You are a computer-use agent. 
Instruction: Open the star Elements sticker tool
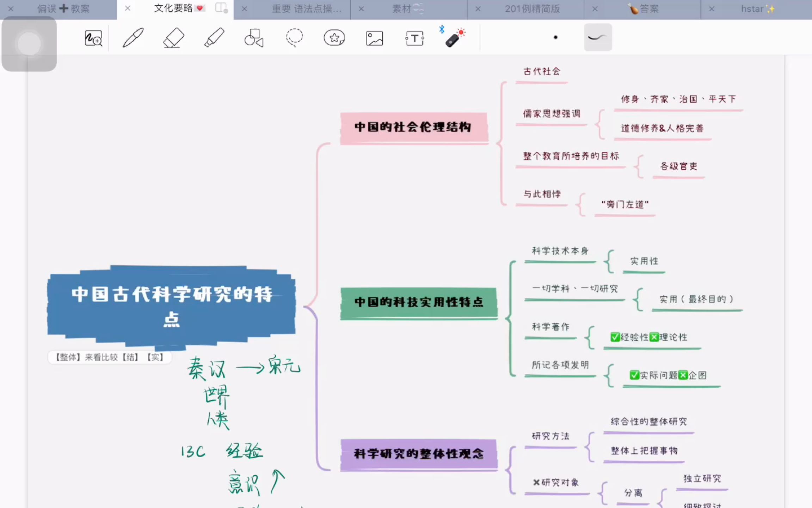click(334, 38)
